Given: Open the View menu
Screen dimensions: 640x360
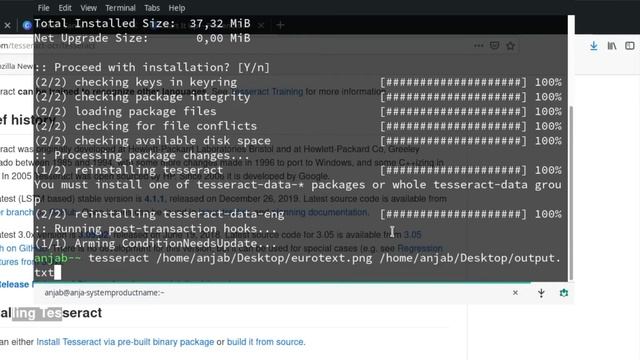Looking at the screenshot, I should (x=88, y=8).
